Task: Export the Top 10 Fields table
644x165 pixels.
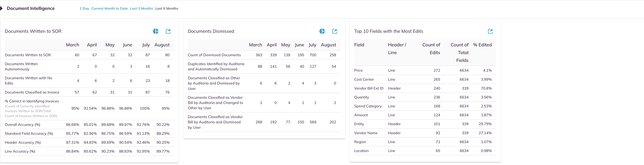Action: 490,31
